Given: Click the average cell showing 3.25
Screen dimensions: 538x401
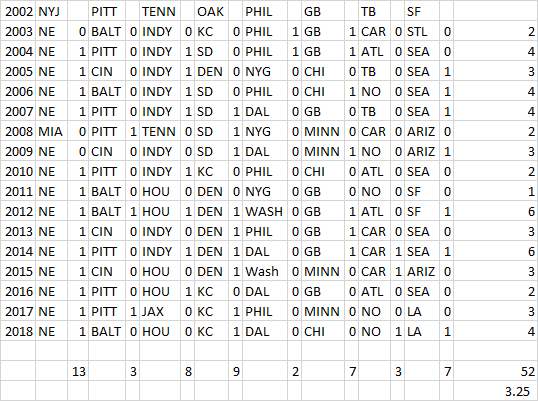Looking at the screenshot, I should click(495, 391).
